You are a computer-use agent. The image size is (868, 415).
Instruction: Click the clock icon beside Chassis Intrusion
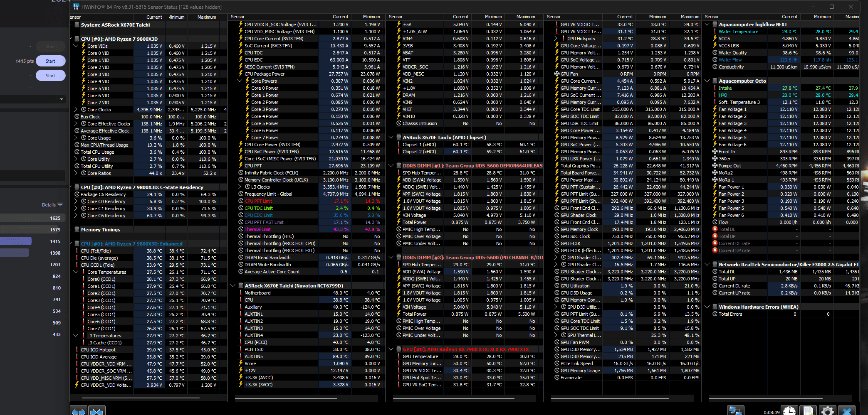pos(399,123)
